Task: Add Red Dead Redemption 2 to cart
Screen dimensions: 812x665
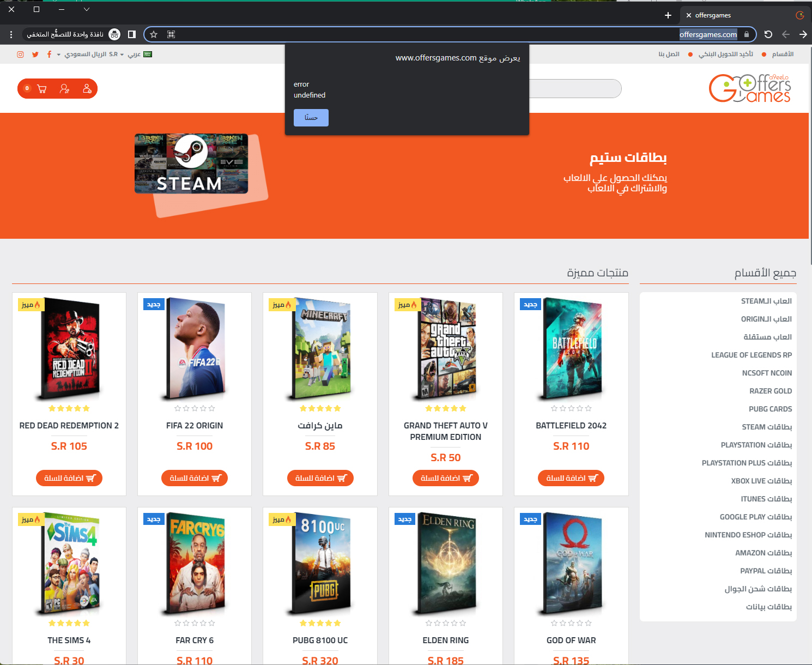Action: click(x=69, y=478)
